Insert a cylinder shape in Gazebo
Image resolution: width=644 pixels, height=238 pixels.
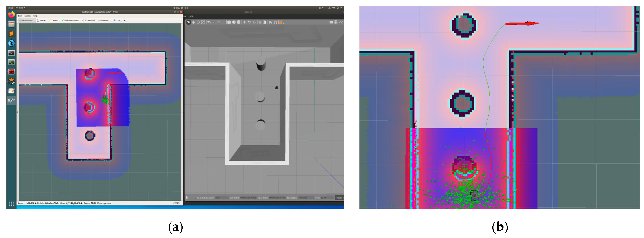pyautogui.click(x=238, y=22)
